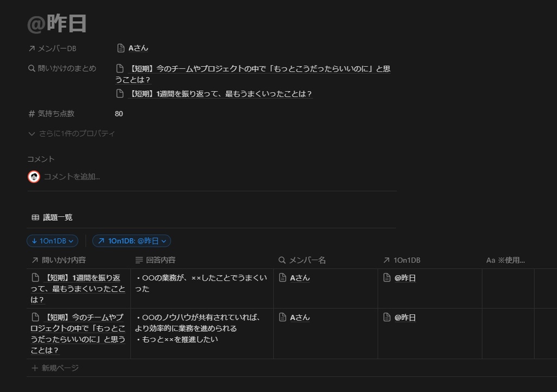Click the table icon next to 議題一覧 heading
This screenshot has height=392, width=557.
(34, 217)
